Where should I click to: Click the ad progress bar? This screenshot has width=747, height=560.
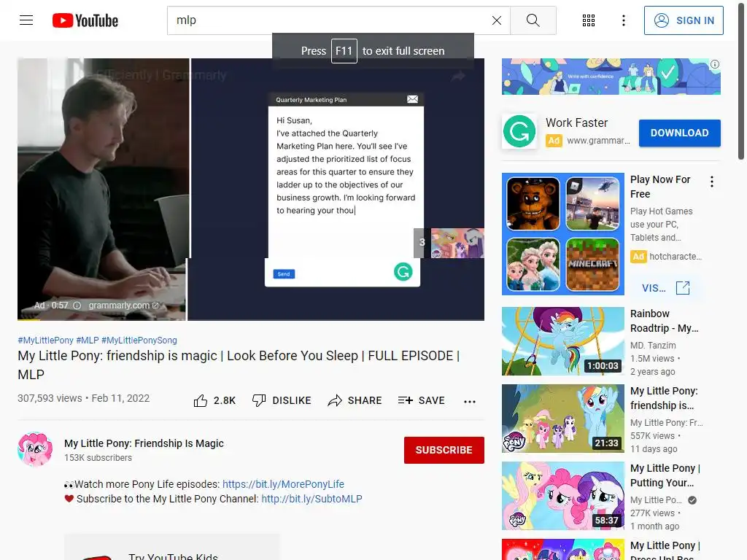251,319
